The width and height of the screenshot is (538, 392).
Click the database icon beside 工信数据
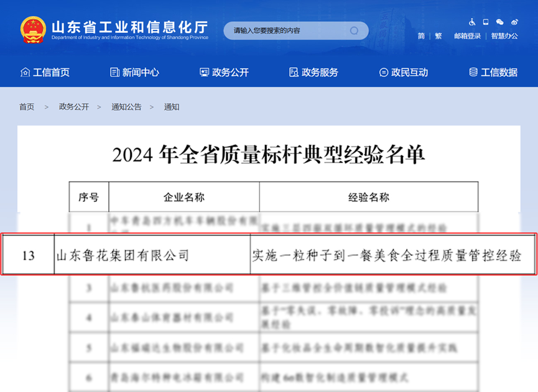(473, 72)
